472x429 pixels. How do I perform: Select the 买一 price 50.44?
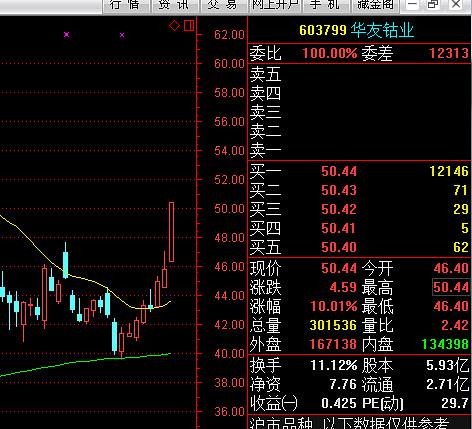pos(339,171)
